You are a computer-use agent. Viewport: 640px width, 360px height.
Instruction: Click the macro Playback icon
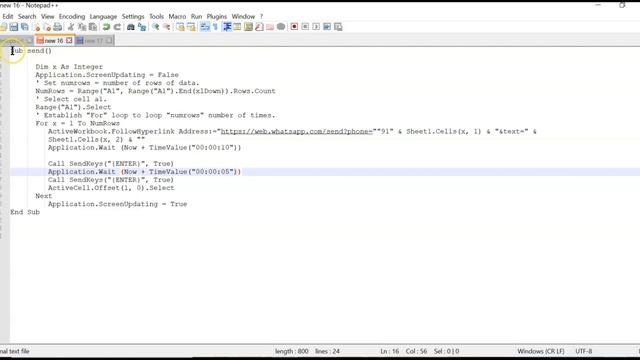(316, 27)
